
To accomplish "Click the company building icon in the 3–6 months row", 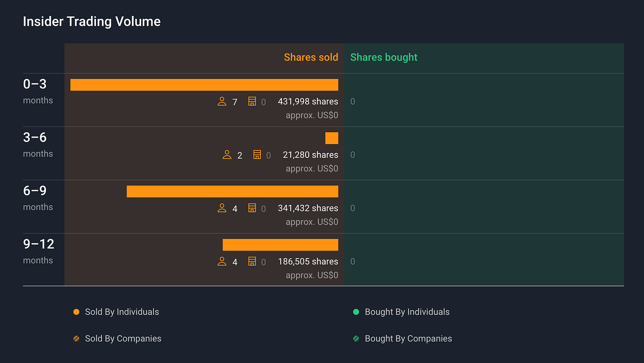I will [257, 155].
